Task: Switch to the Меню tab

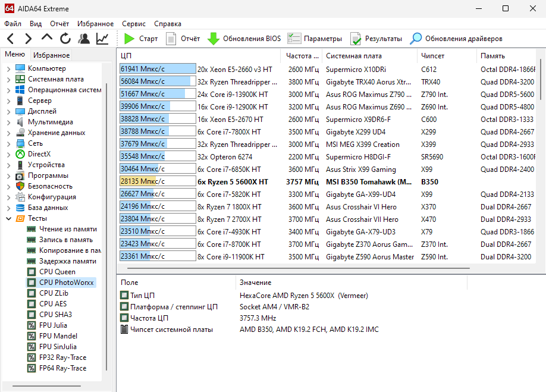Action: 15,54
